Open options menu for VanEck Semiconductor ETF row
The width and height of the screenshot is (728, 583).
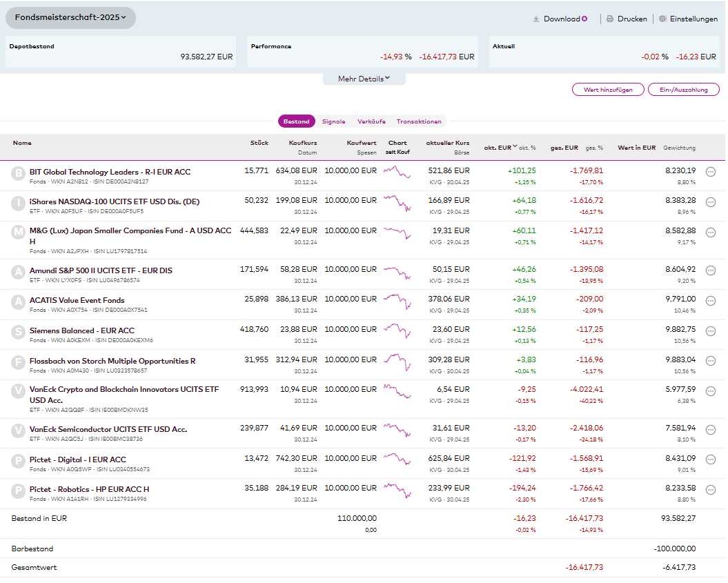point(710,430)
